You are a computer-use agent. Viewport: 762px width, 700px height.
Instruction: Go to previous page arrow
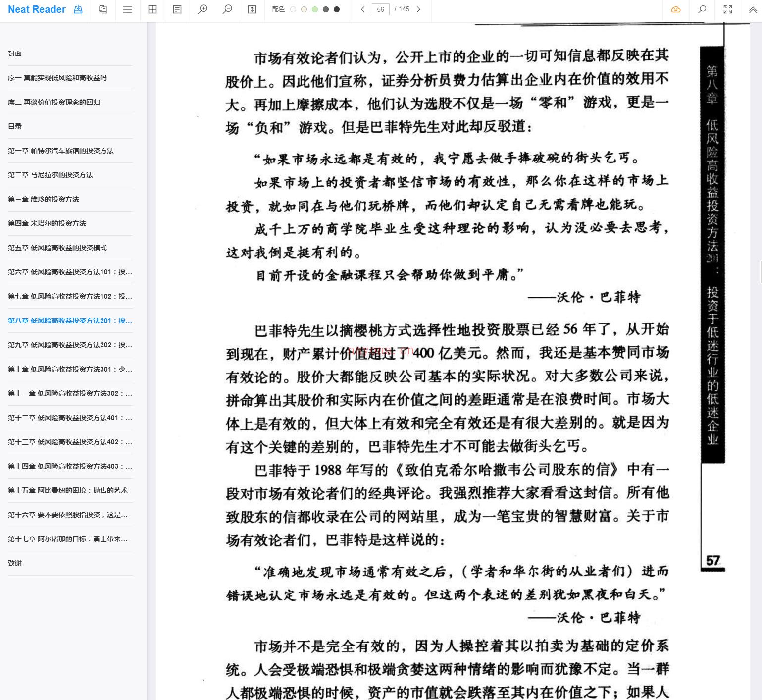tap(362, 9)
